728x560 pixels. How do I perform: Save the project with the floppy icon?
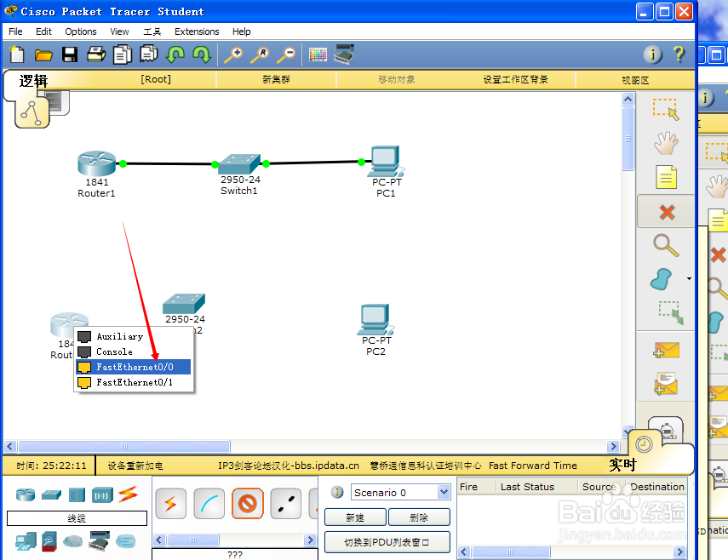[70, 54]
